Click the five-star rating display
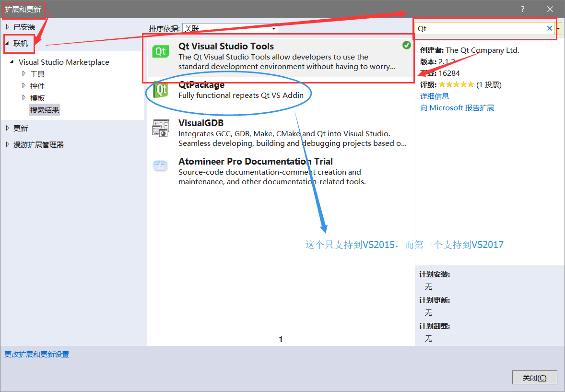The width and height of the screenshot is (565, 392). [456, 85]
